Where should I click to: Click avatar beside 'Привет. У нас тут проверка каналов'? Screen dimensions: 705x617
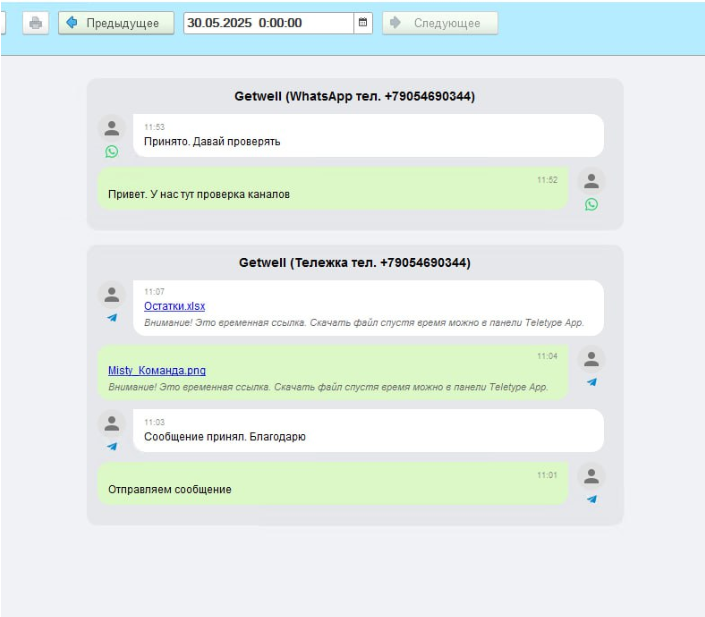pos(591,181)
